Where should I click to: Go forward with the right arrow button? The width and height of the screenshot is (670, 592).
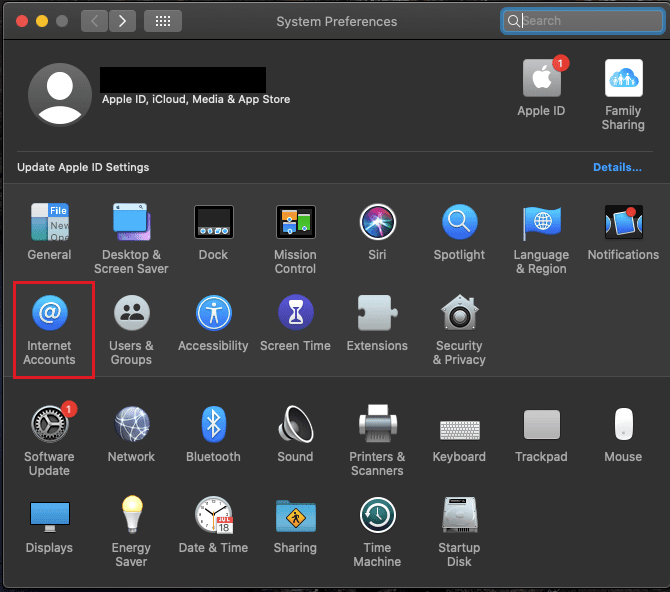point(122,21)
